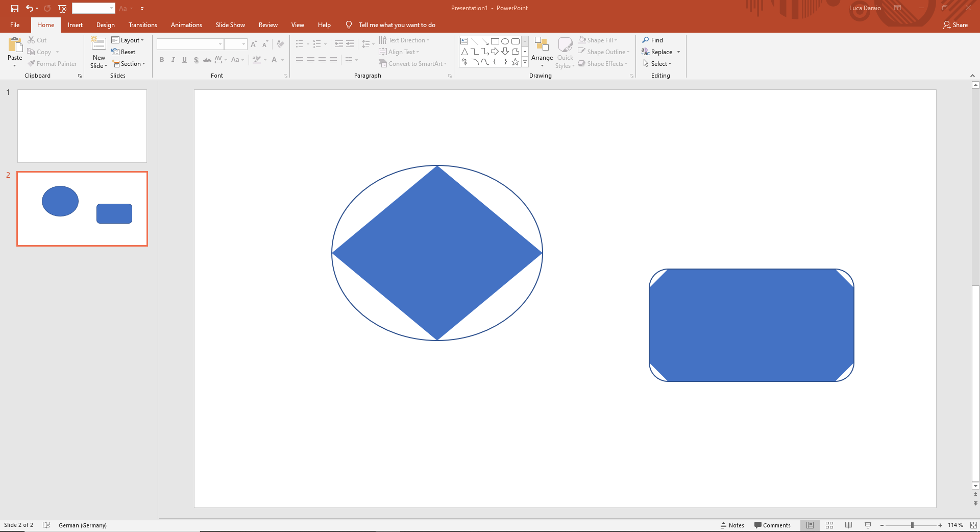980x532 pixels.
Task: Click the New Slide icon
Action: coord(99,44)
